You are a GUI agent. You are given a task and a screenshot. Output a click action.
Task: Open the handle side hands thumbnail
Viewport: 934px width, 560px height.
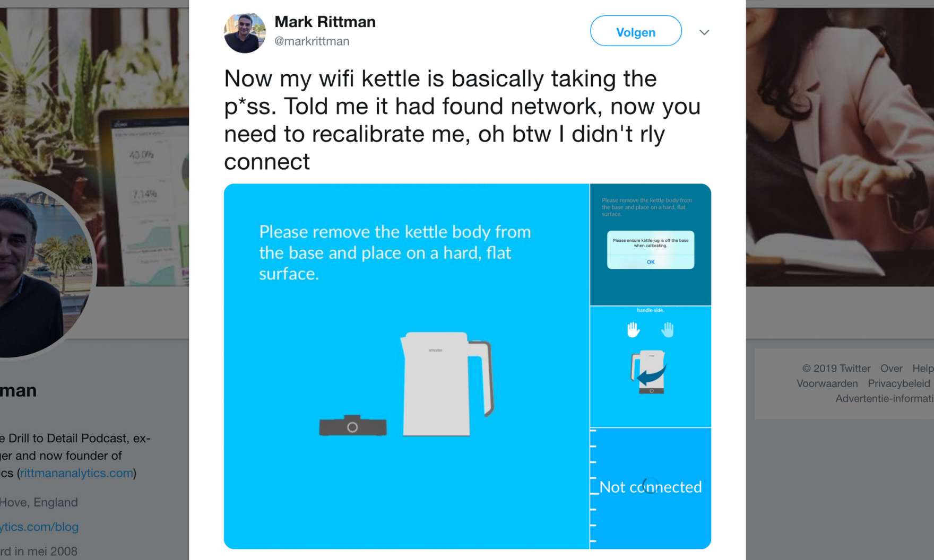tap(651, 367)
